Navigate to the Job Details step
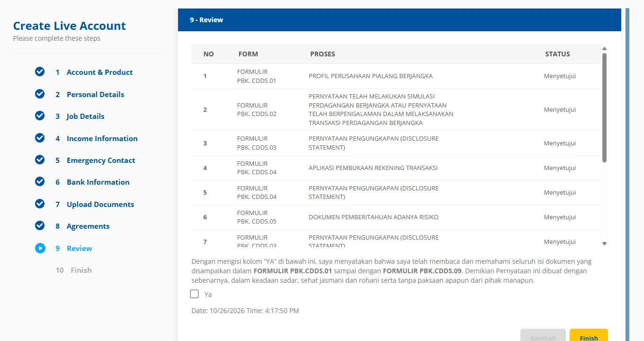 (x=85, y=116)
